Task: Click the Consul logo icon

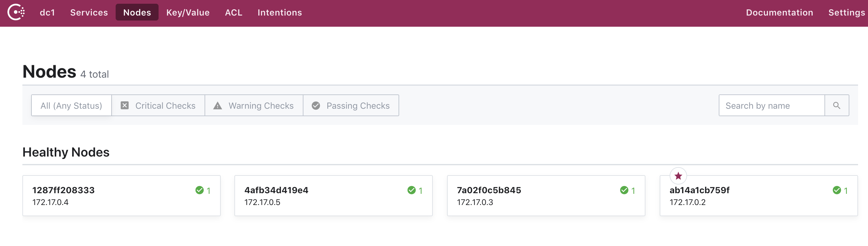Action: [16, 12]
